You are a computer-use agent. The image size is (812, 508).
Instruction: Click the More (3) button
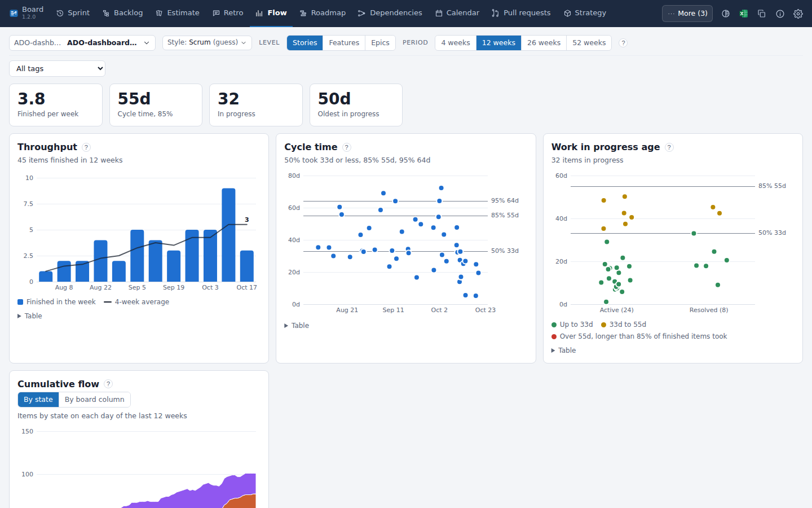click(687, 14)
